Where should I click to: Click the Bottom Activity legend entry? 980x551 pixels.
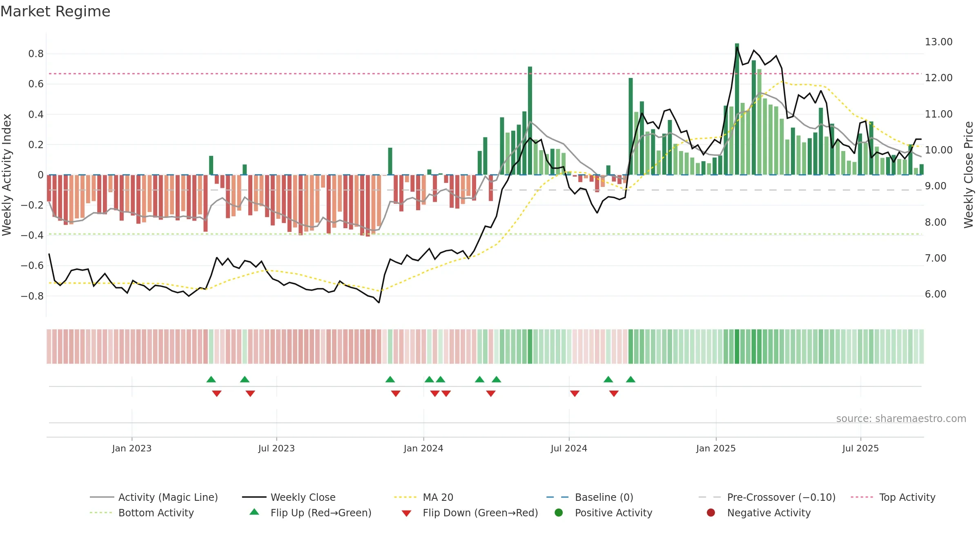142,513
